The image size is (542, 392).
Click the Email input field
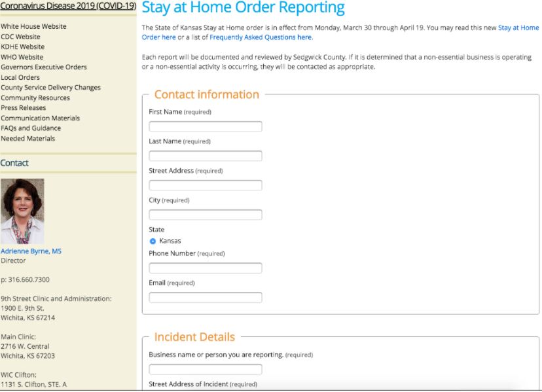click(206, 298)
